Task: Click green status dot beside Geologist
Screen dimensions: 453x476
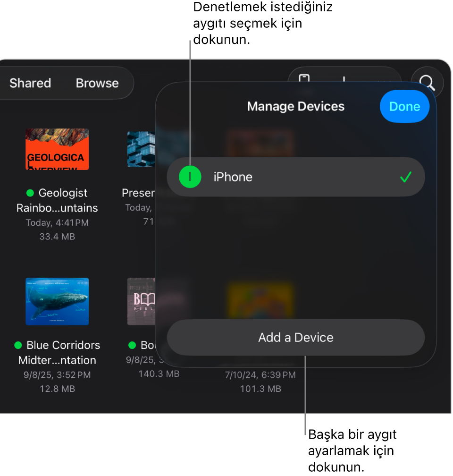Action: [x=30, y=193]
